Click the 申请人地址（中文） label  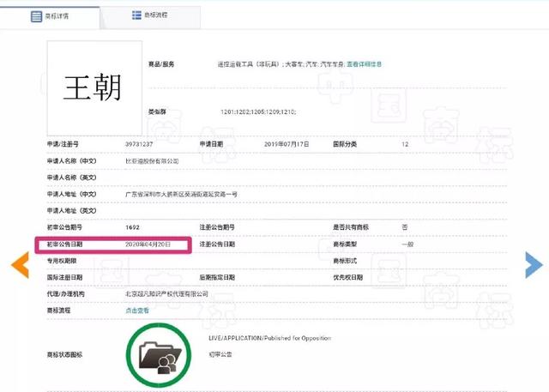pyautogui.click(x=71, y=194)
